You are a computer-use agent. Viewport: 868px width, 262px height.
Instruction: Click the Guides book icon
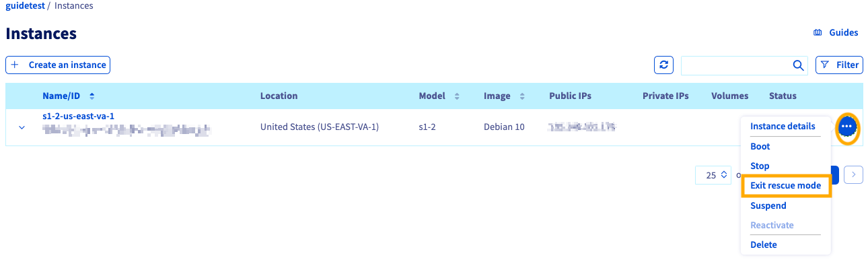point(818,32)
